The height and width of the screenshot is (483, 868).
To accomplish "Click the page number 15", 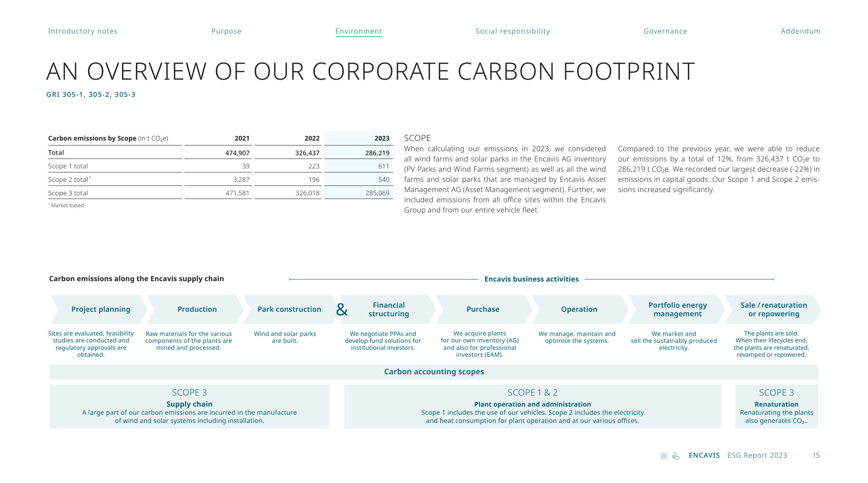I will pyautogui.click(x=816, y=455).
